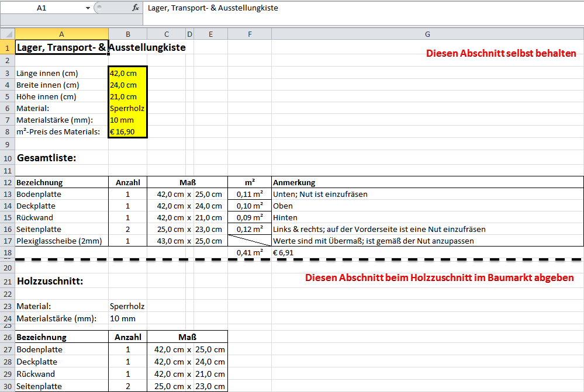This screenshot has width=584, height=392.
Task: Select the "m²" table heading cell
Action: pos(250,182)
